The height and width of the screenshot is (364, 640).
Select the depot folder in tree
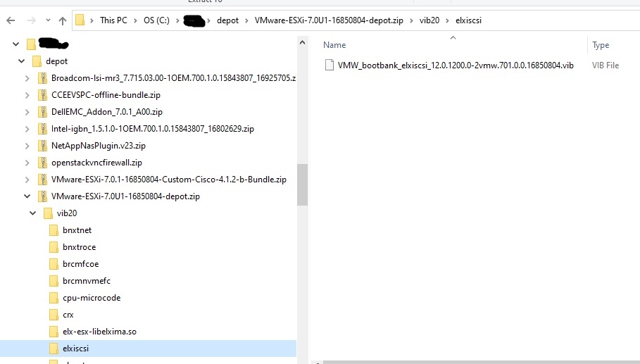pos(57,61)
